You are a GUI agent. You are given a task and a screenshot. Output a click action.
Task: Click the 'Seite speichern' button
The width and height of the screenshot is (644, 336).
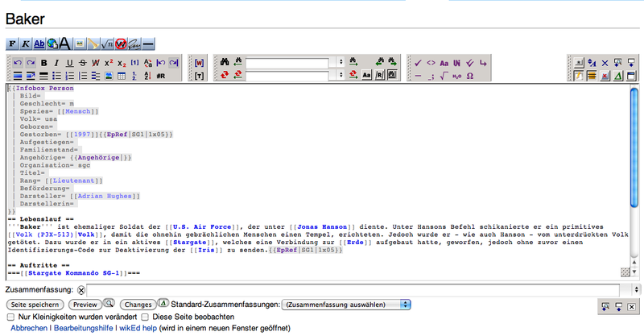point(35,305)
